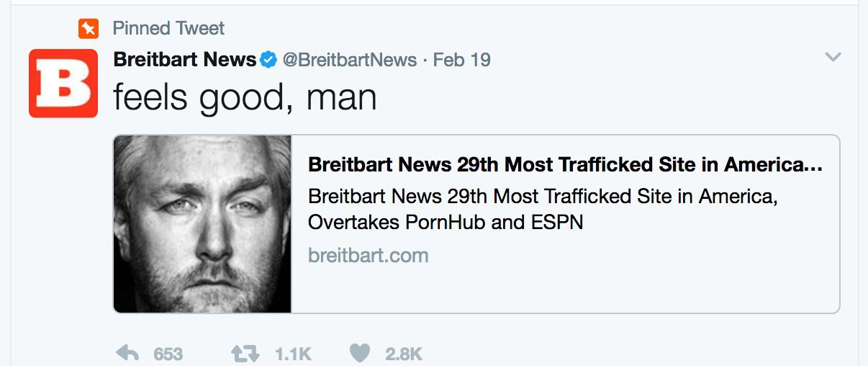This screenshot has height=366, width=868.
Task: Click the blue verified badge checkmark
Action: (268, 60)
